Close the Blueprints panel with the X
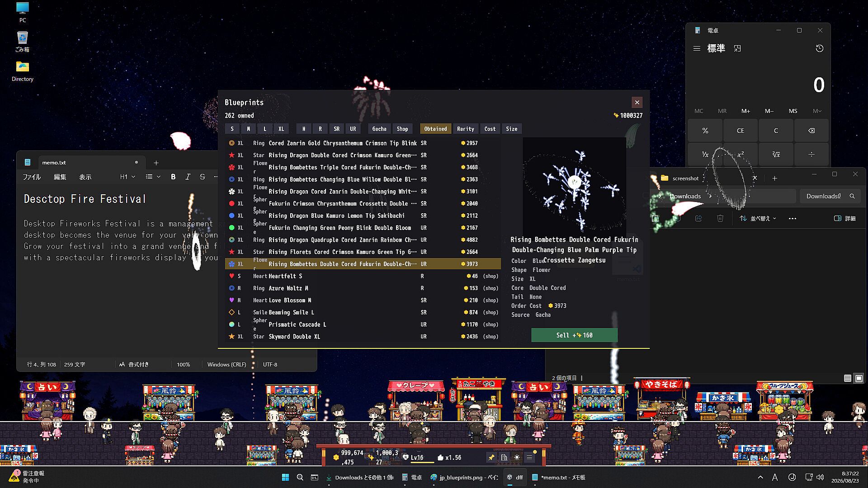This screenshot has width=868, height=488. click(x=637, y=103)
